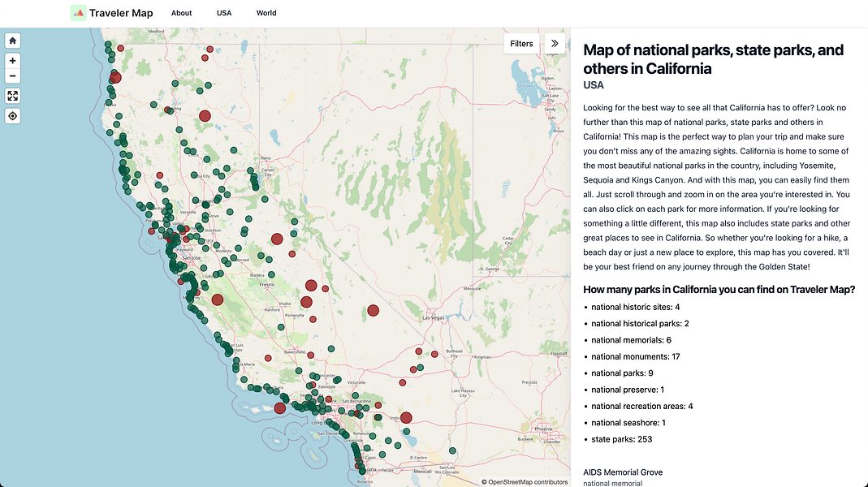Enter fullscreen map mode with the expand-arrows icon
The image size is (868, 487).
pos(12,96)
